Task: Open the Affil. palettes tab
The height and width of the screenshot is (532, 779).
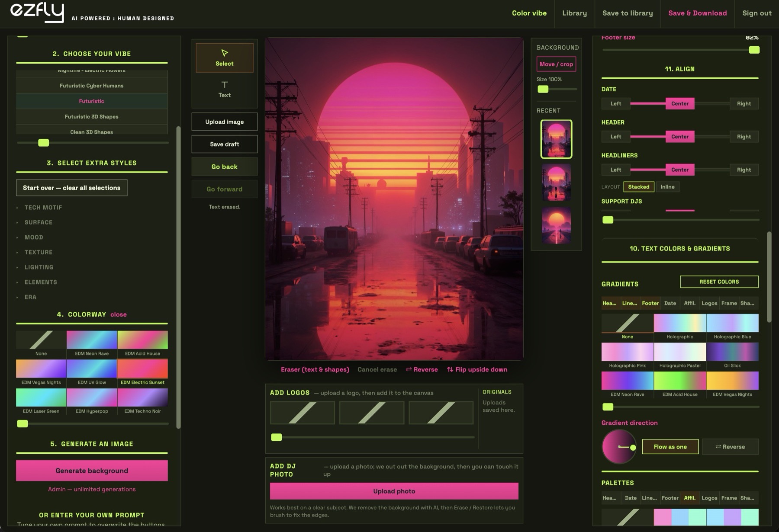Action: click(x=689, y=498)
